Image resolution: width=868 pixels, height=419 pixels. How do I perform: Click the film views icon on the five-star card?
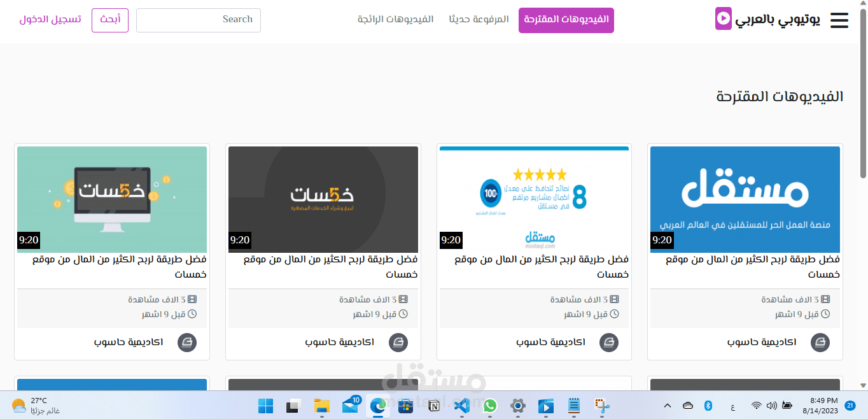(614, 299)
